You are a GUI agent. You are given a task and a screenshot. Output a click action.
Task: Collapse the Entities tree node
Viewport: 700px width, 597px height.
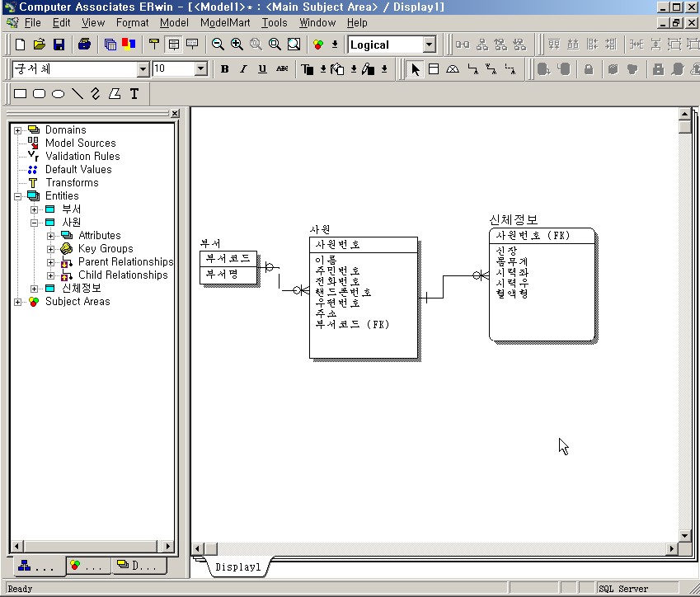click(x=17, y=196)
